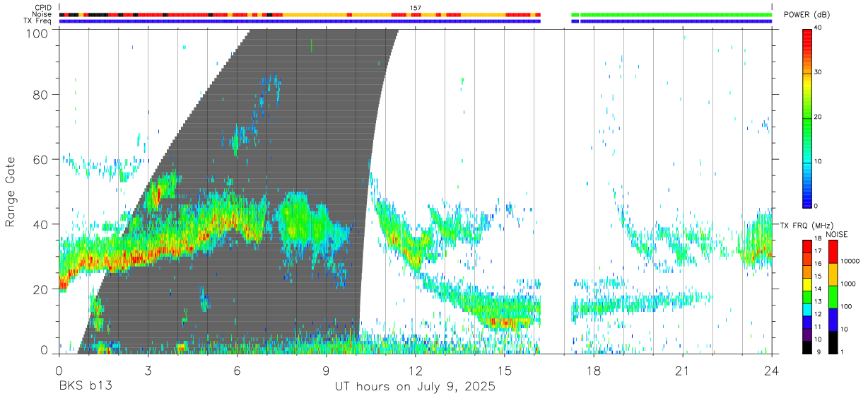Click the UT hours on July 9, 2025 title
The width and height of the screenshot is (868, 401).
coord(415,387)
